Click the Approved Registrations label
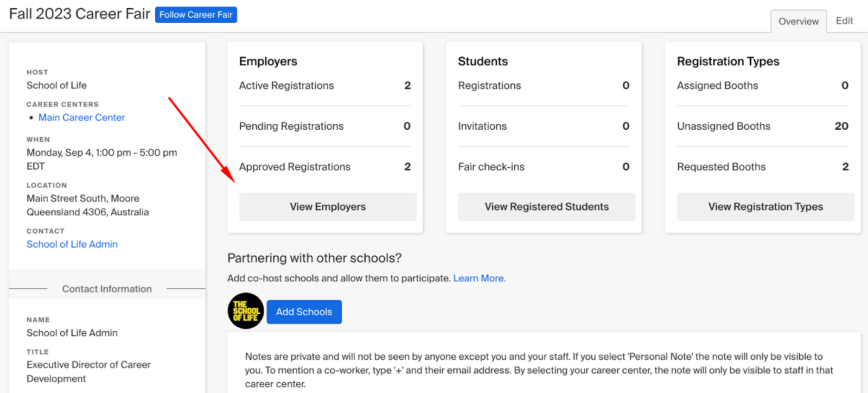 295,167
